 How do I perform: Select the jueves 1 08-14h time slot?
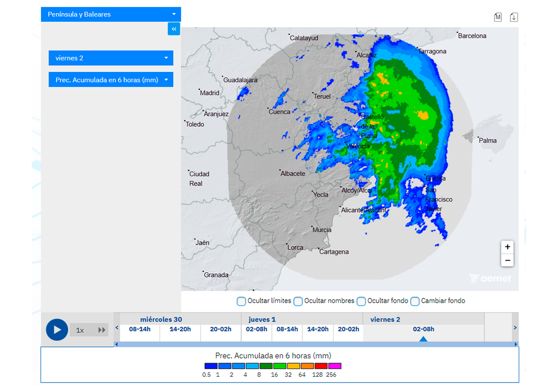click(287, 329)
